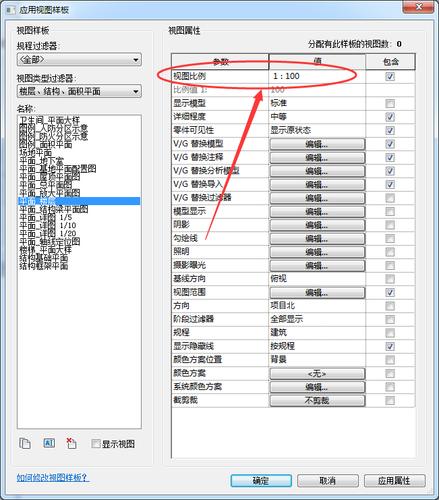
Task: Check the include box for 截剪裁
Action: [x=390, y=400]
